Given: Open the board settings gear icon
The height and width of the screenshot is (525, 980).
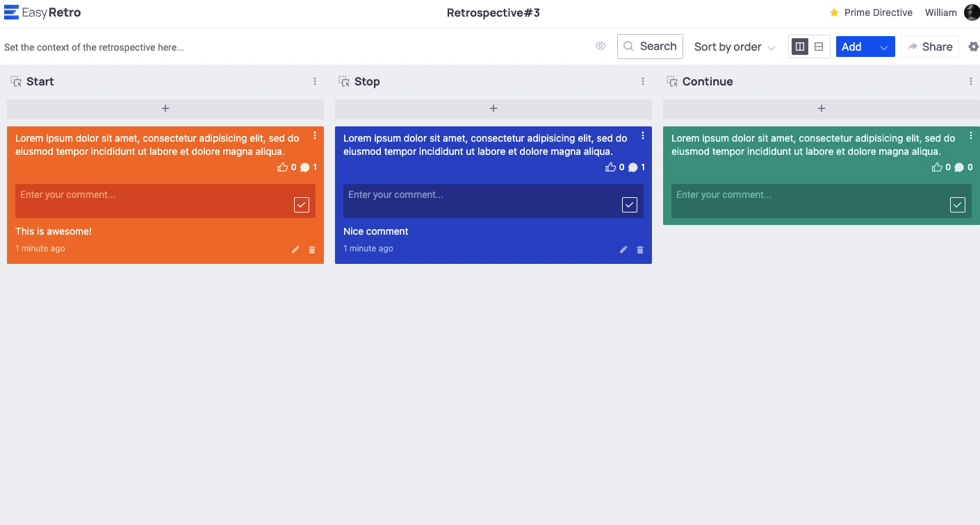Looking at the screenshot, I should click(x=973, y=47).
